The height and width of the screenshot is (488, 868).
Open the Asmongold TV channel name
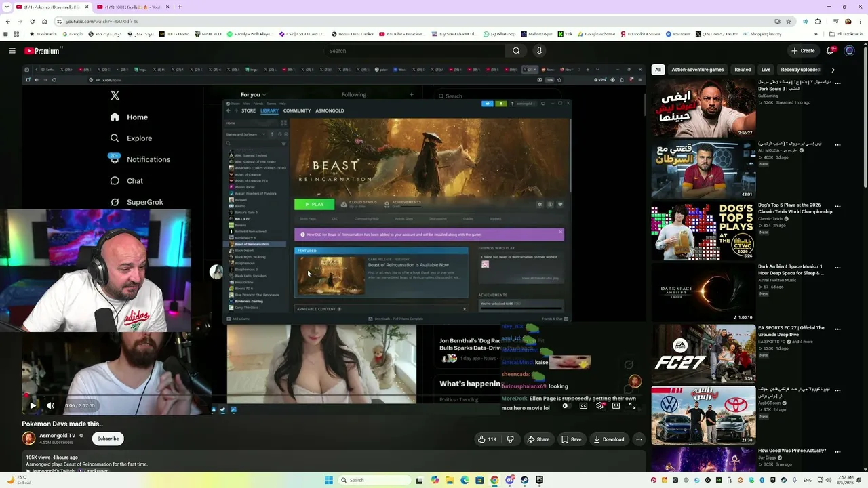[58, 436]
